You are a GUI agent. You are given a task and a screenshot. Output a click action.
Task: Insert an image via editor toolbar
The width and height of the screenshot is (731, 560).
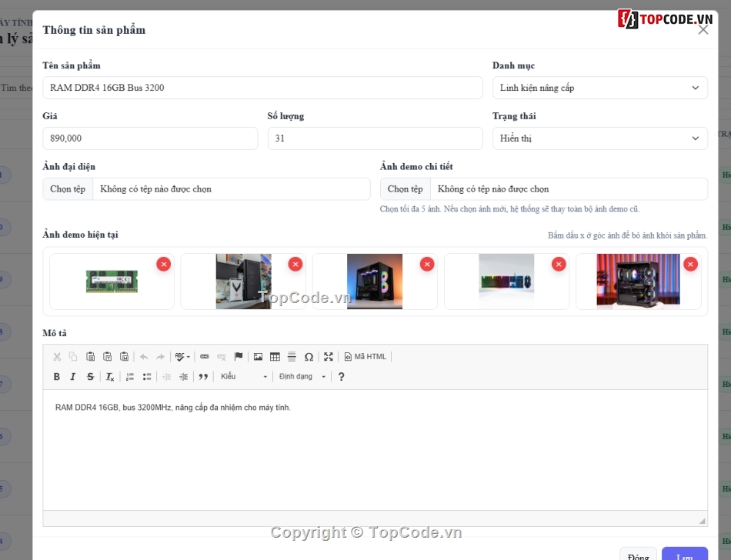coord(258,357)
